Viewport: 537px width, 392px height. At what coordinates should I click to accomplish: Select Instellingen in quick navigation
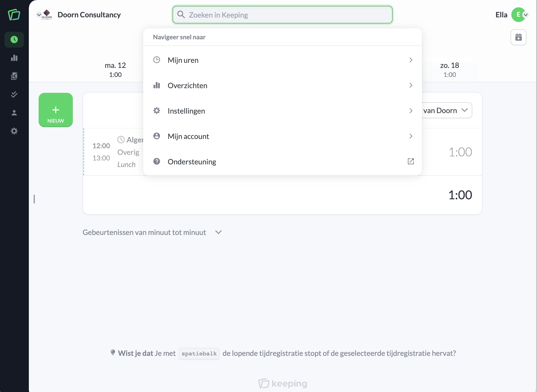coord(283,111)
